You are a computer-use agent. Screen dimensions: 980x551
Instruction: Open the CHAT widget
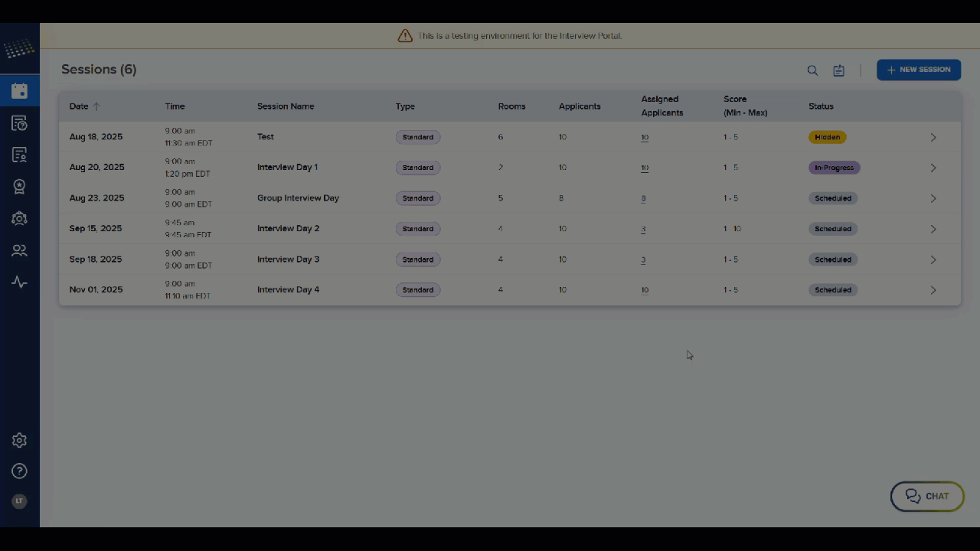pyautogui.click(x=927, y=496)
